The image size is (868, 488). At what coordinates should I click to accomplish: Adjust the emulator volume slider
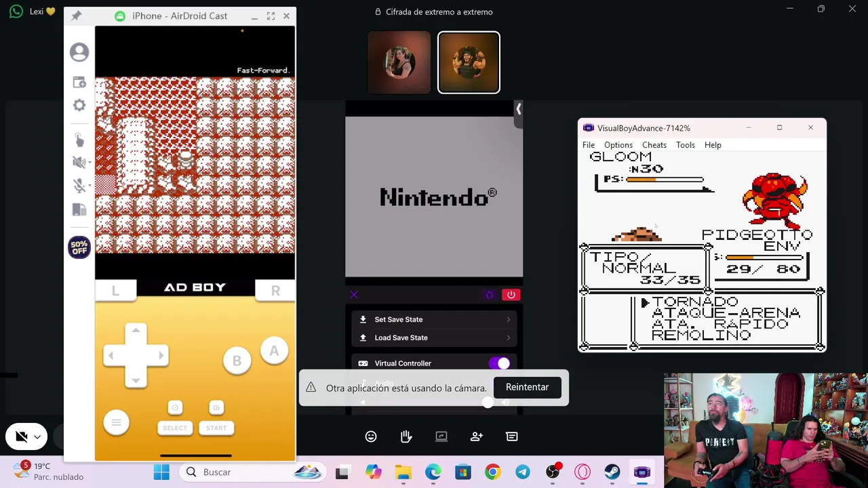point(488,403)
